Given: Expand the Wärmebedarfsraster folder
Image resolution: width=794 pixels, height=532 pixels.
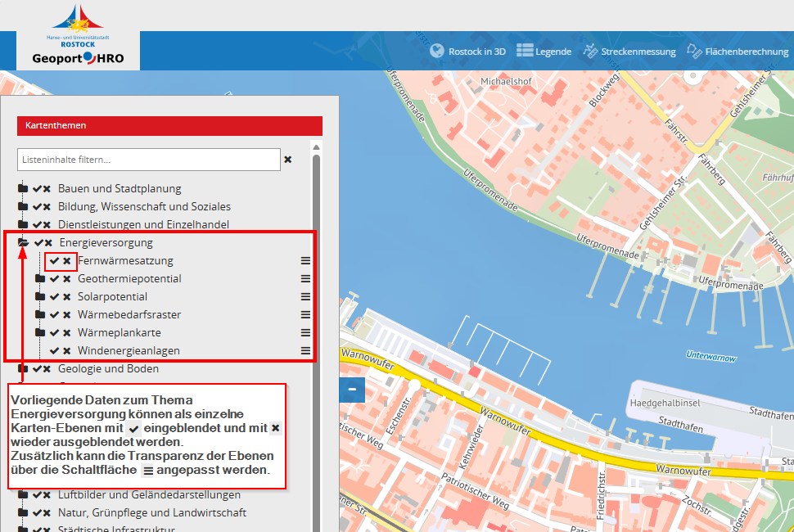Looking at the screenshot, I should click(x=40, y=315).
